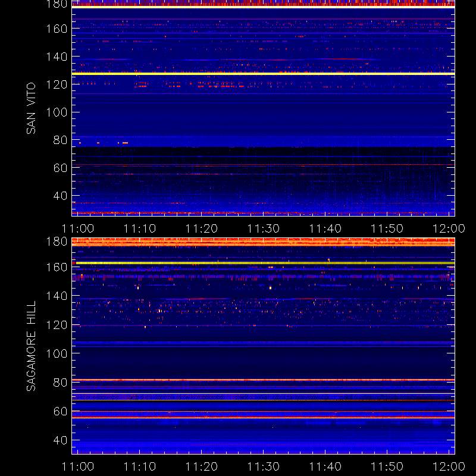
Task: Choose the 140 label on Sagamore Hill axis
Action: (57, 296)
